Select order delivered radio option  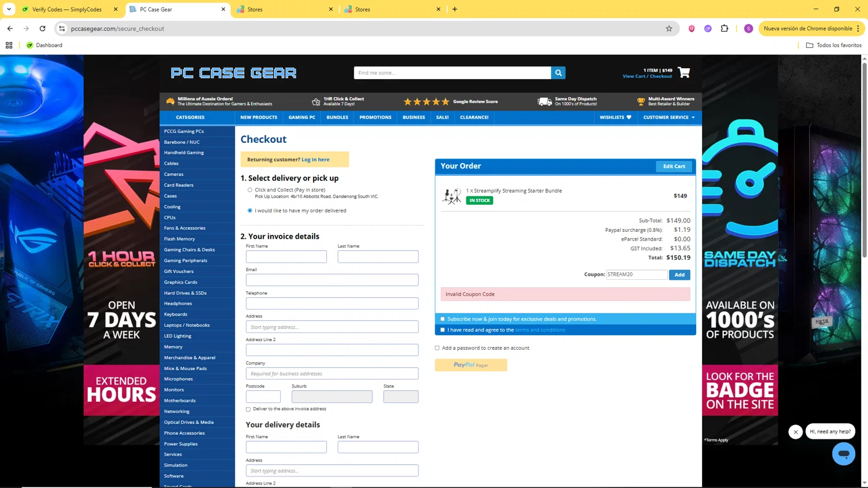coord(250,210)
